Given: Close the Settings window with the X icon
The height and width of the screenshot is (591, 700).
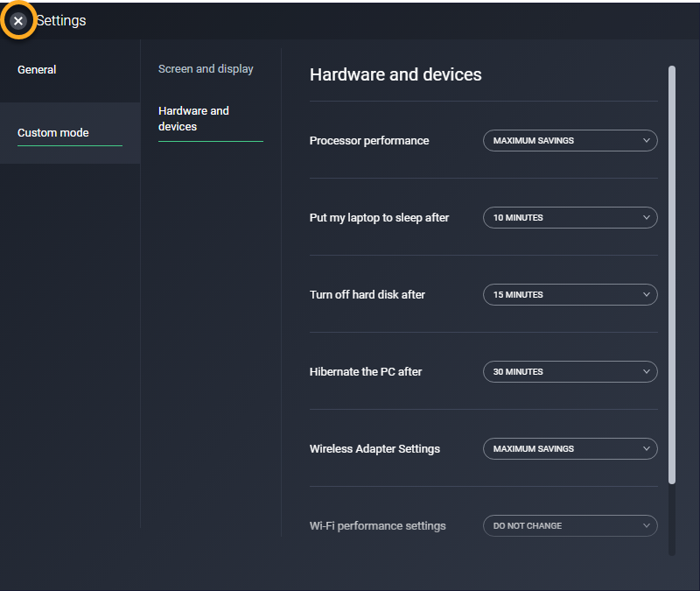Looking at the screenshot, I should point(18,20).
